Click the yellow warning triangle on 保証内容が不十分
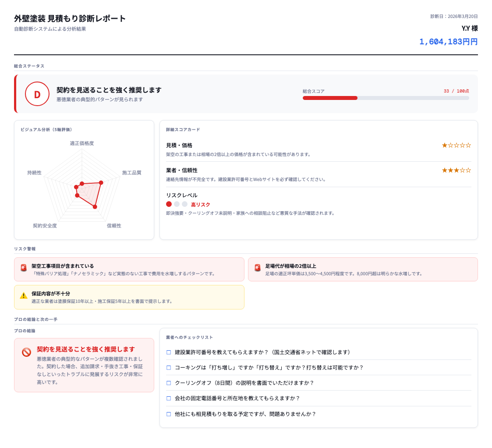Image resolution: width=492 pixels, height=448 pixels. [x=23, y=295]
